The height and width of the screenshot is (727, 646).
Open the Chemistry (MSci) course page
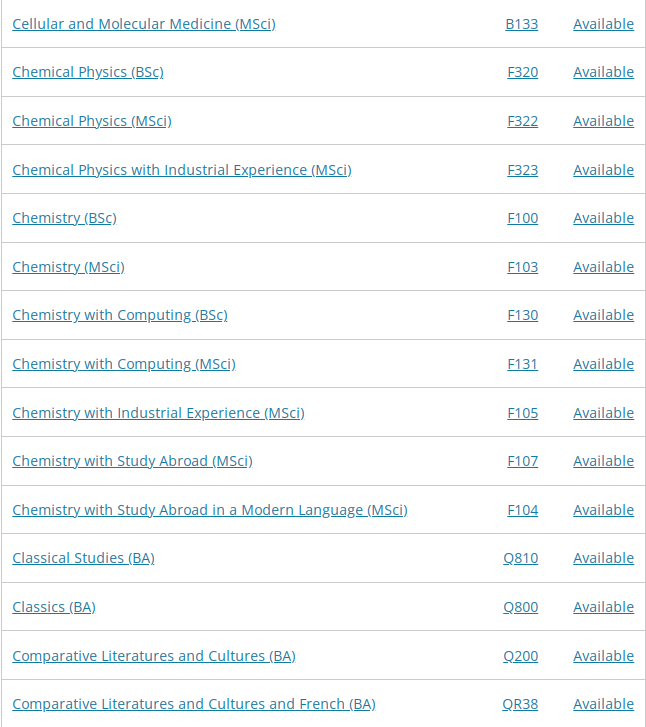pos(68,267)
